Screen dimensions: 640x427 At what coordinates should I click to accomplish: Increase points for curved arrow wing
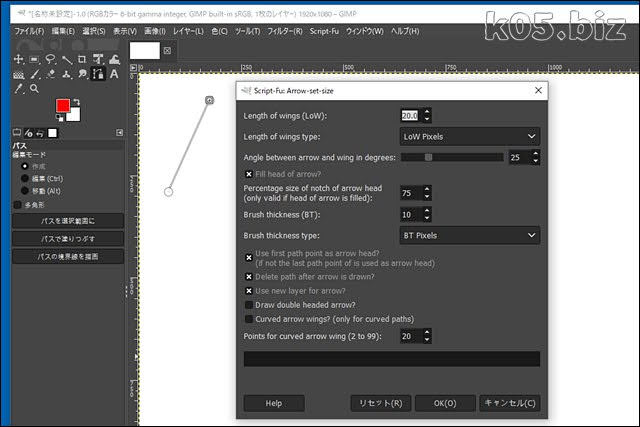pyautogui.click(x=427, y=332)
